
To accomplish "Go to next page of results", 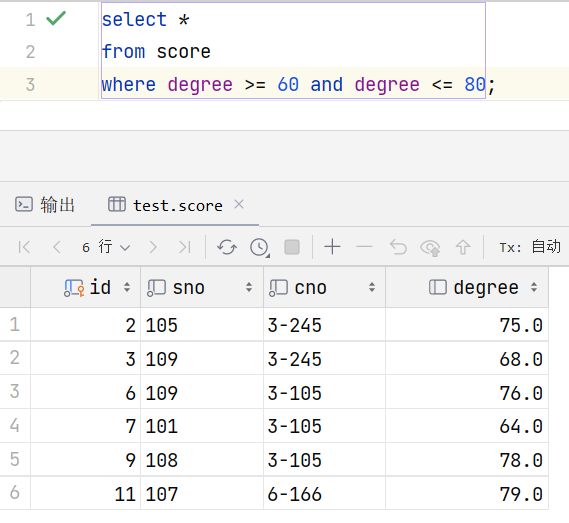I will click(x=153, y=248).
